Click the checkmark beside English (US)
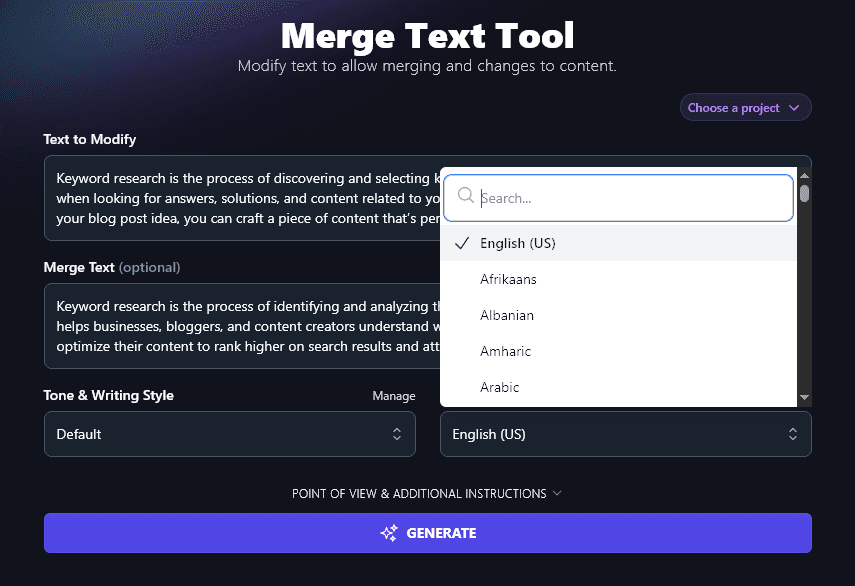The height and width of the screenshot is (586, 855). 462,242
